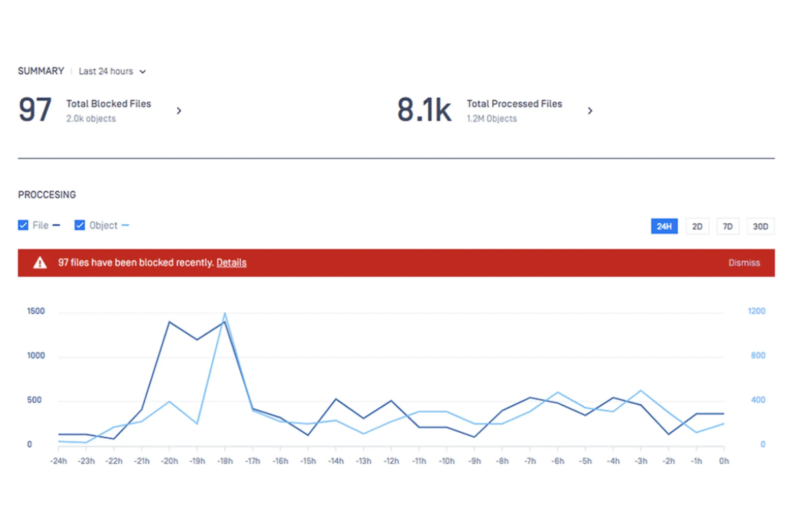Click the File data point at -20h

(169, 322)
